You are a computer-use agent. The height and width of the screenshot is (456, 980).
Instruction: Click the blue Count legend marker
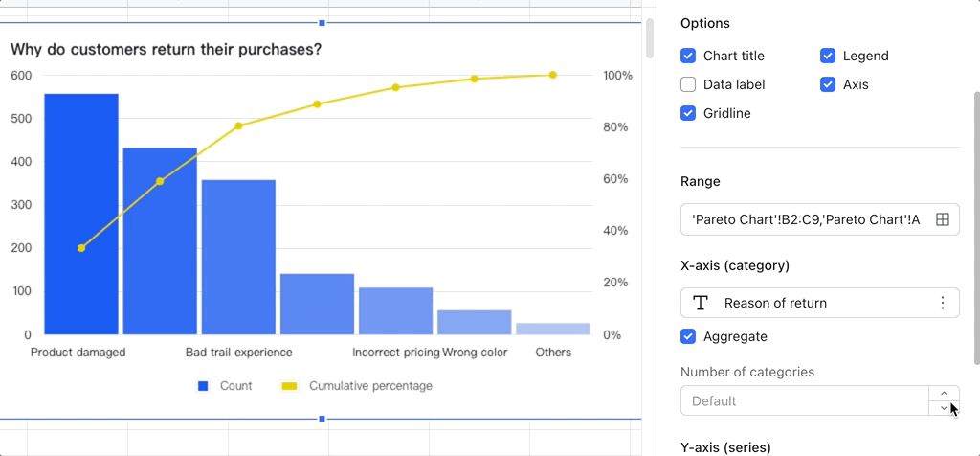click(x=203, y=386)
